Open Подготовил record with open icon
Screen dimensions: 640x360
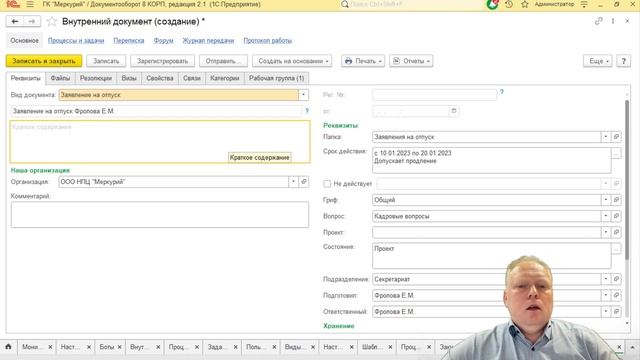(616, 295)
